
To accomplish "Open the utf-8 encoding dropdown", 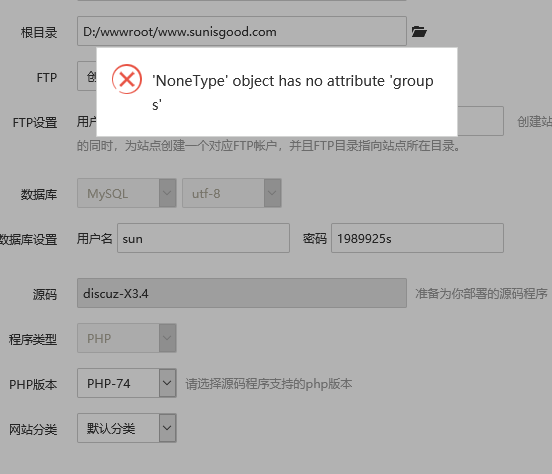I will tap(232, 193).
